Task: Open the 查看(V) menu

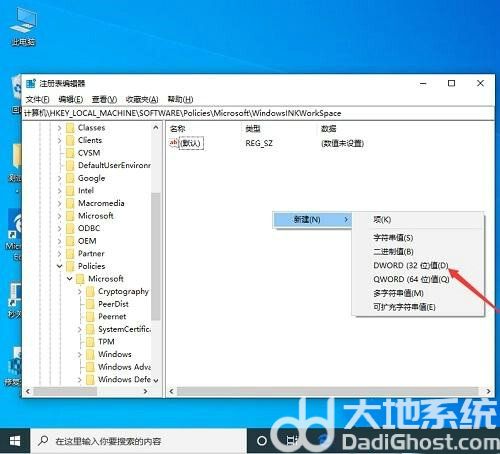Action: (104, 99)
